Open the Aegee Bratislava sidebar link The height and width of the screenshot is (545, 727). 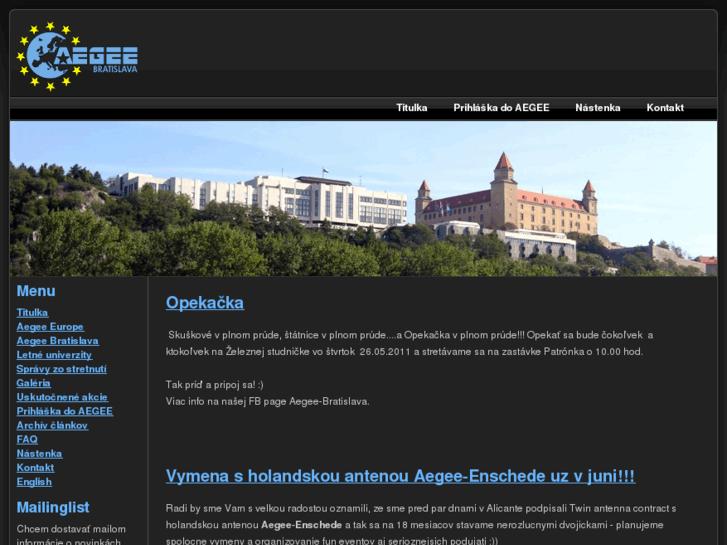point(57,341)
